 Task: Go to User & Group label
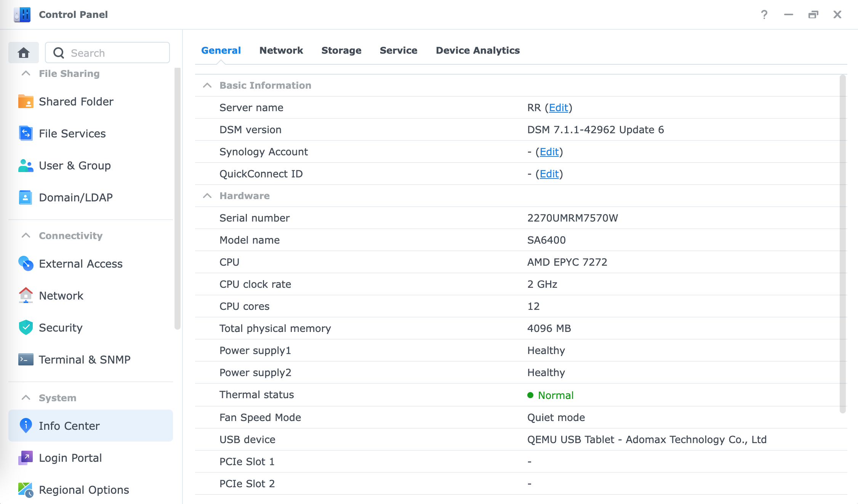click(x=75, y=166)
